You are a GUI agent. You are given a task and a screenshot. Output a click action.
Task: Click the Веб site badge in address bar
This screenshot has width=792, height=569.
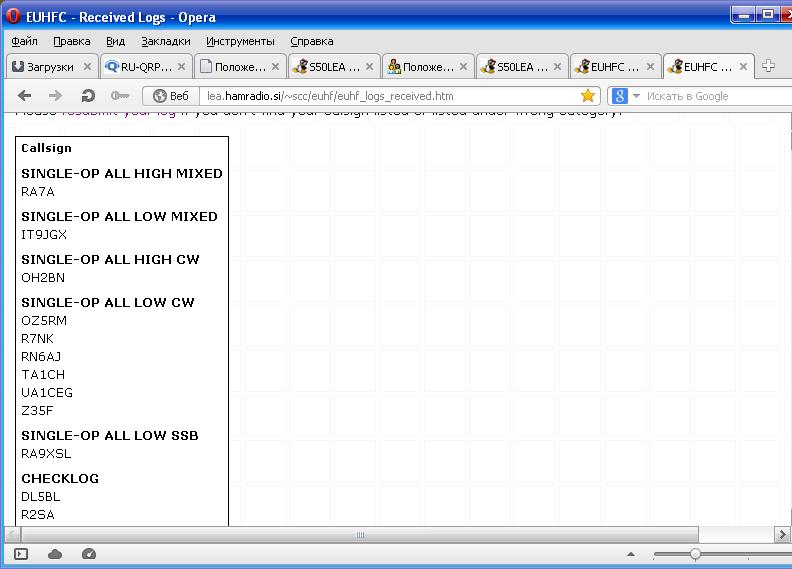coord(170,96)
